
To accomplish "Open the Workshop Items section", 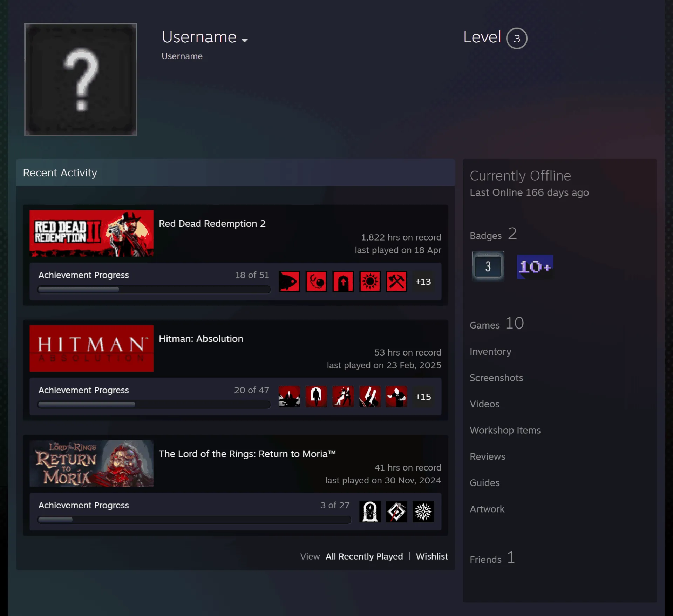I will pos(505,430).
